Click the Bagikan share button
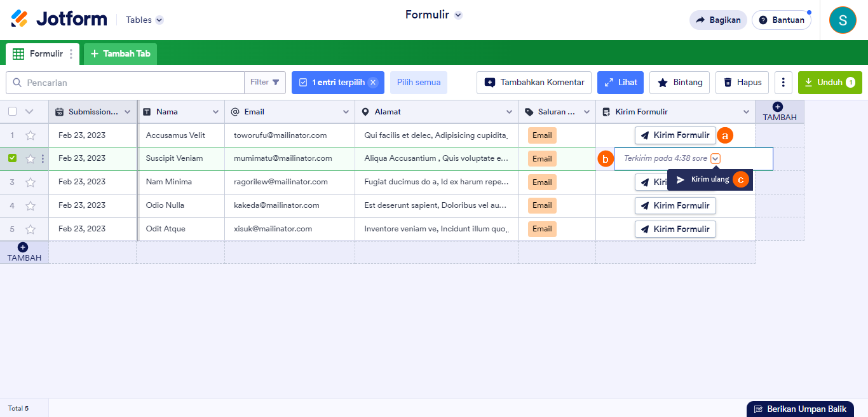The image size is (868, 417). click(718, 20)
